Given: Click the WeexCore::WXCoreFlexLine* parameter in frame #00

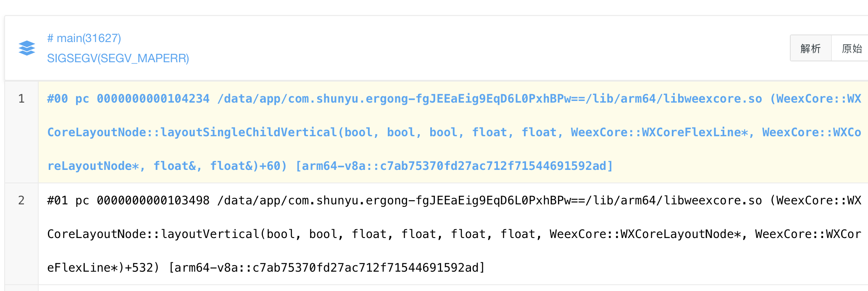Looking at the screenshot, I should [660, 132].
